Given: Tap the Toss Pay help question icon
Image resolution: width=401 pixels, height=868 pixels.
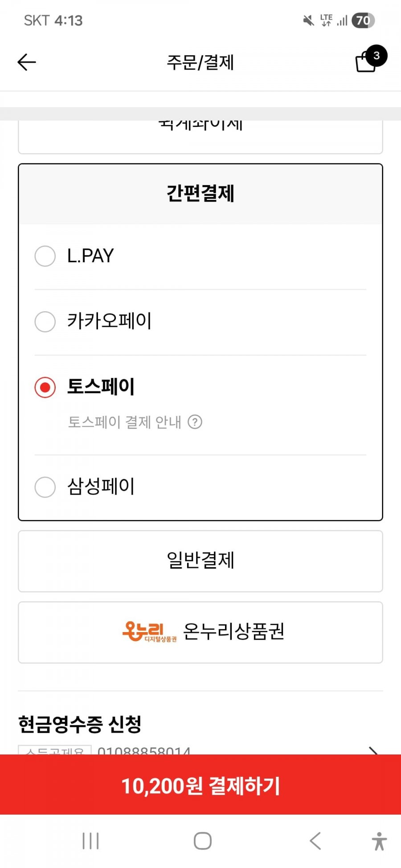Looking at the screenshot, I should [x=195, y=422].
